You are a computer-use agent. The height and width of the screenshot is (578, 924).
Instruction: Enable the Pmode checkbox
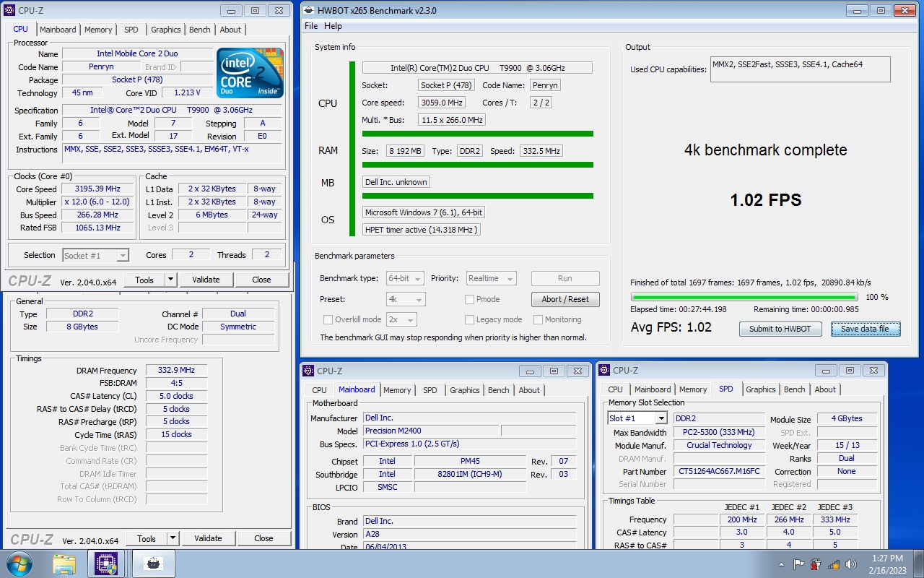[469, 299]
